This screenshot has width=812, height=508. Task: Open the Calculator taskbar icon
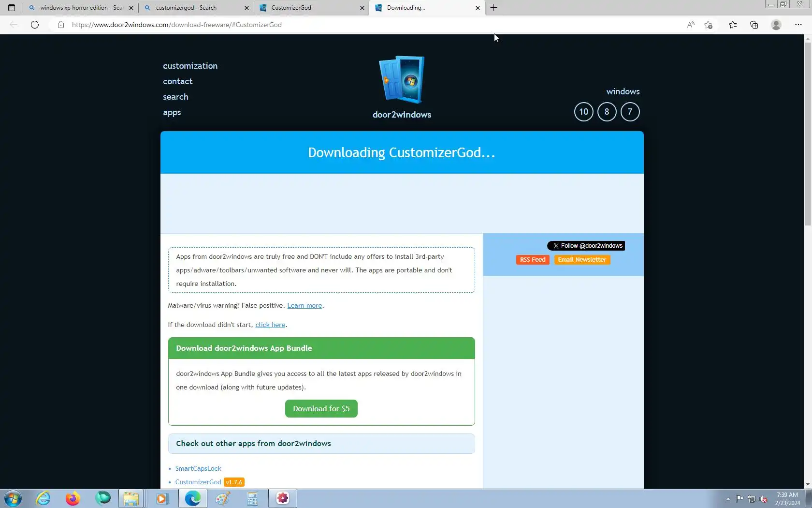click(x=253, y=498)
